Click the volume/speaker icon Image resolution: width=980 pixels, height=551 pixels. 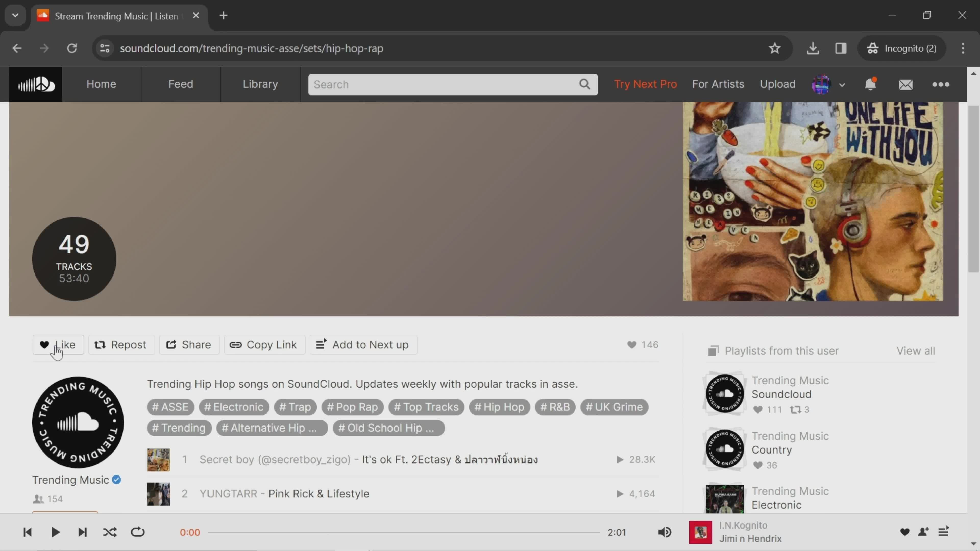665,532
